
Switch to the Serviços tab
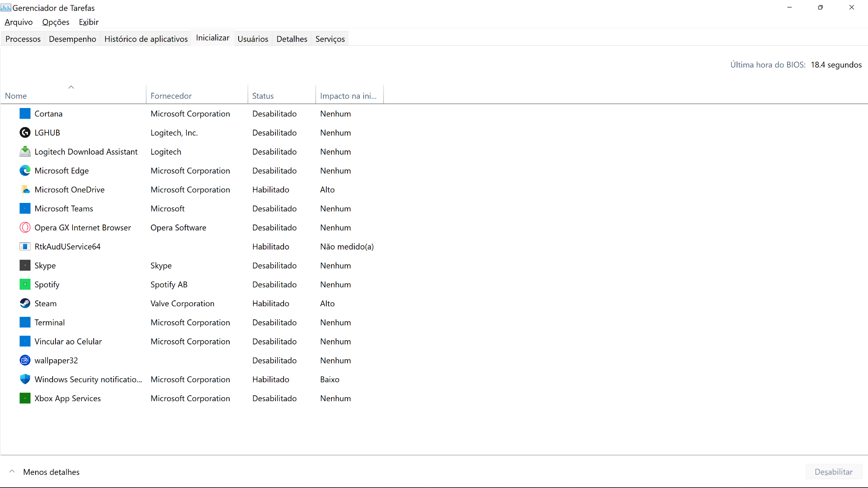(x=330, y=39)
